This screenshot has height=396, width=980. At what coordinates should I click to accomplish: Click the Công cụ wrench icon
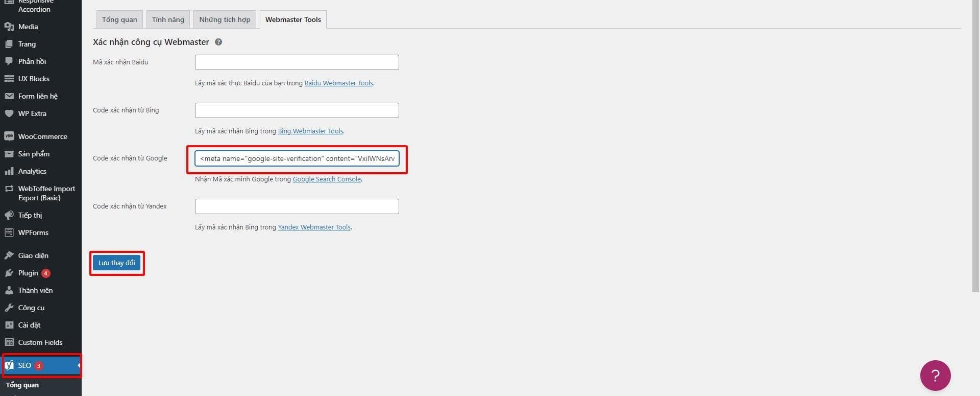coord(9,308)
